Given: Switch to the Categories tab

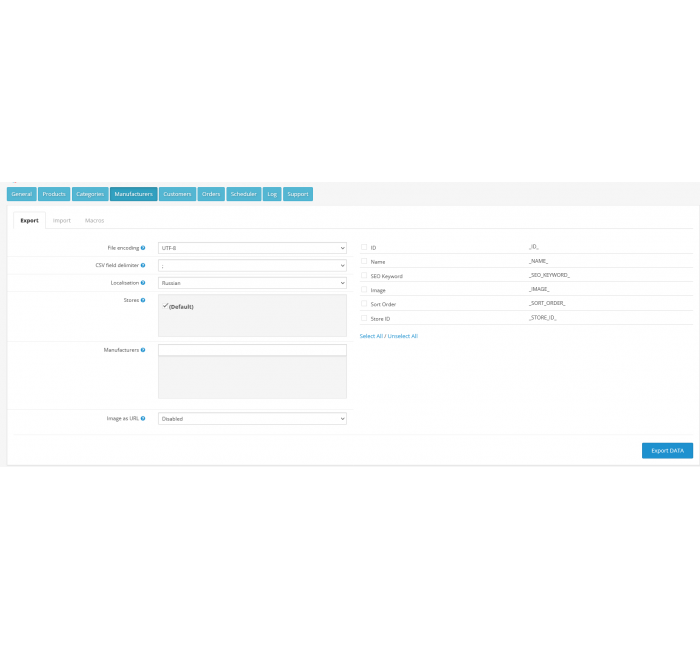Looking at the screenshot, I should [x=90, y=194].
